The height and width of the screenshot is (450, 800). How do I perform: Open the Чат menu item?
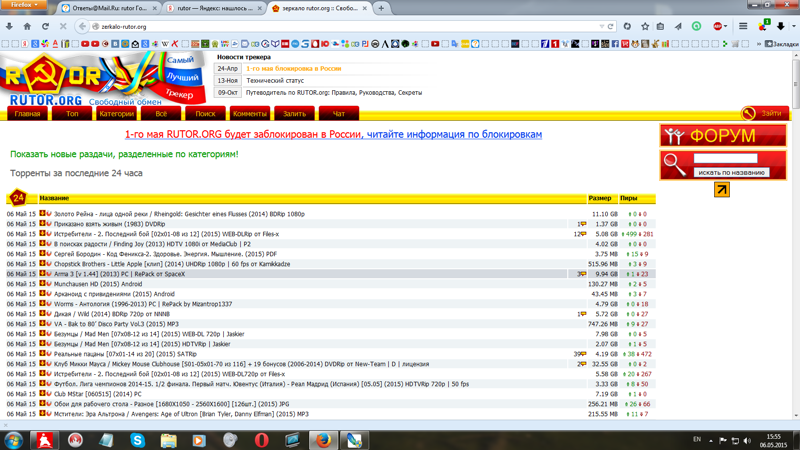click(x=339, y=113)
